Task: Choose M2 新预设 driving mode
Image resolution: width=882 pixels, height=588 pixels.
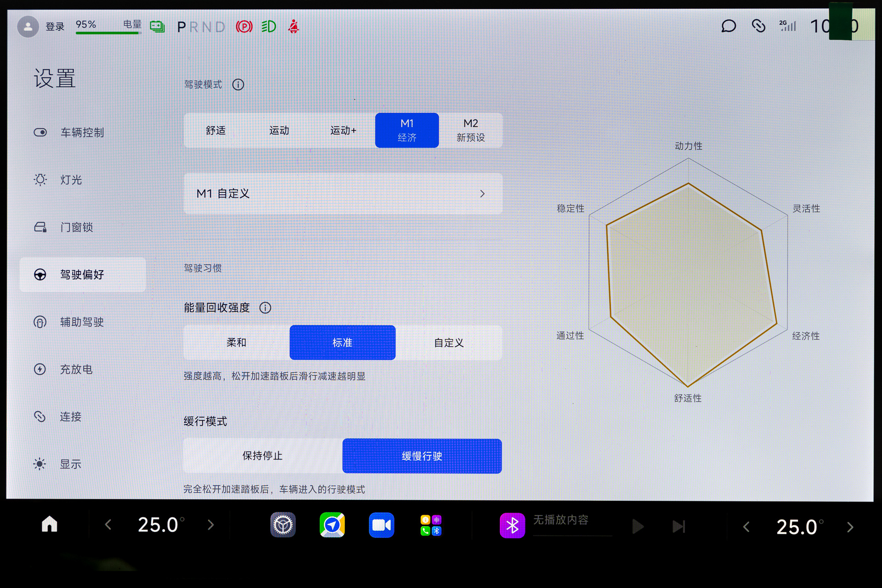Action: coord(470,130)
